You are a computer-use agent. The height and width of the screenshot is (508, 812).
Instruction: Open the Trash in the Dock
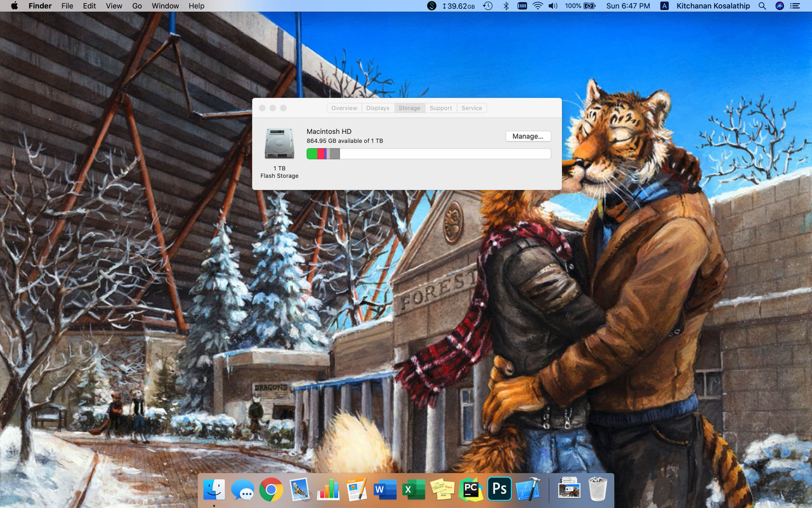click(x=598, y=489)
